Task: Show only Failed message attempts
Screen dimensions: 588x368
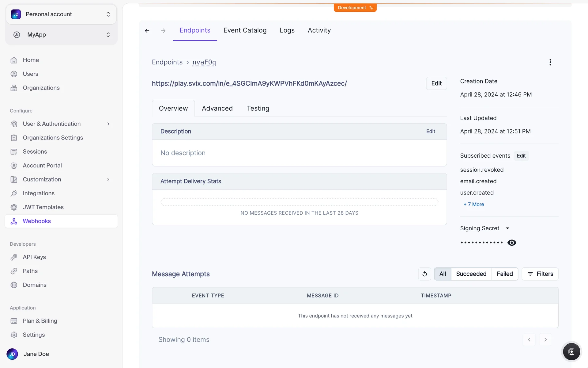Action: click(505, 274)
